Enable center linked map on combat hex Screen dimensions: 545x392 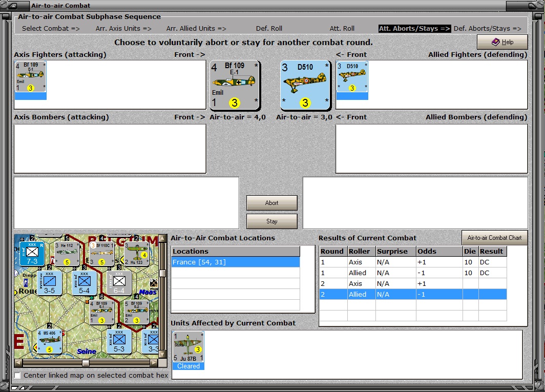(x=17, y=376)
